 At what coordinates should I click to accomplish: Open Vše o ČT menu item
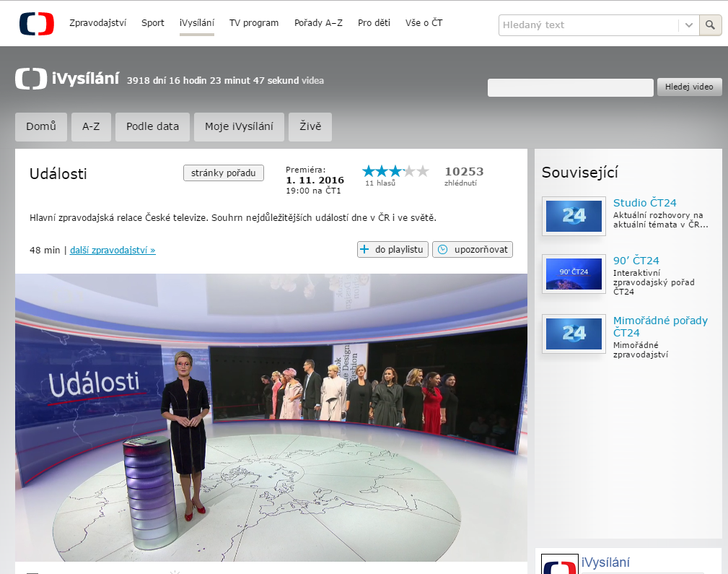(x=424, y=23)
